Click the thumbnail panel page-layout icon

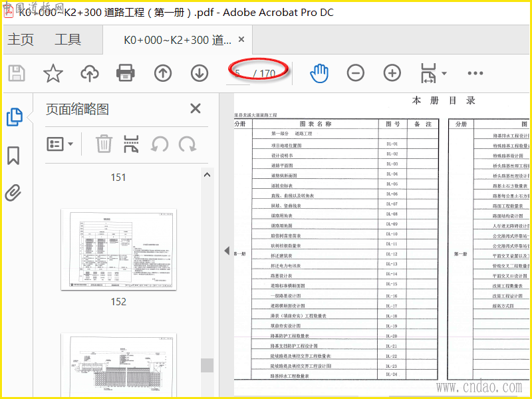(131, 144)
